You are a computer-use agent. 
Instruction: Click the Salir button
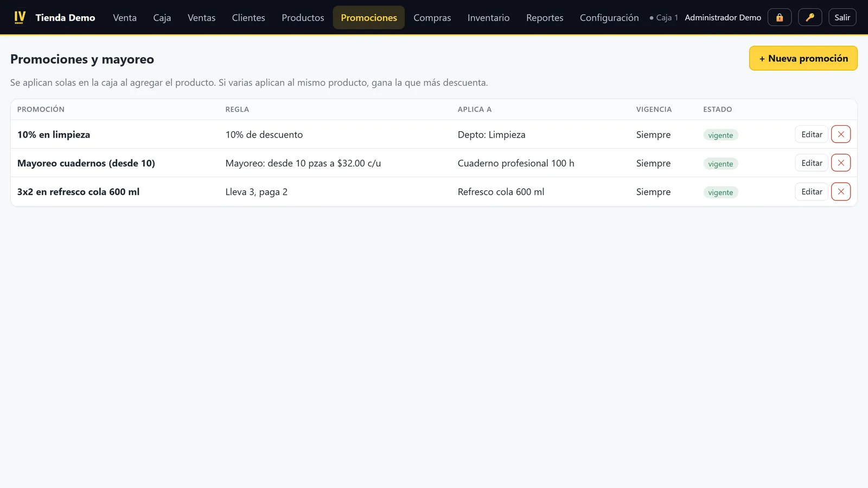[843, 17]
